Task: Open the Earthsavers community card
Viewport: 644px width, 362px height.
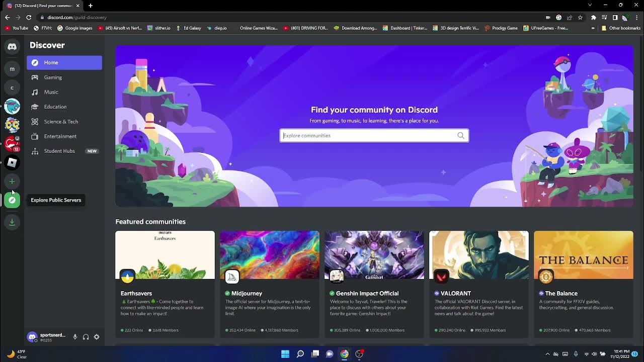Action: (165, 284)
